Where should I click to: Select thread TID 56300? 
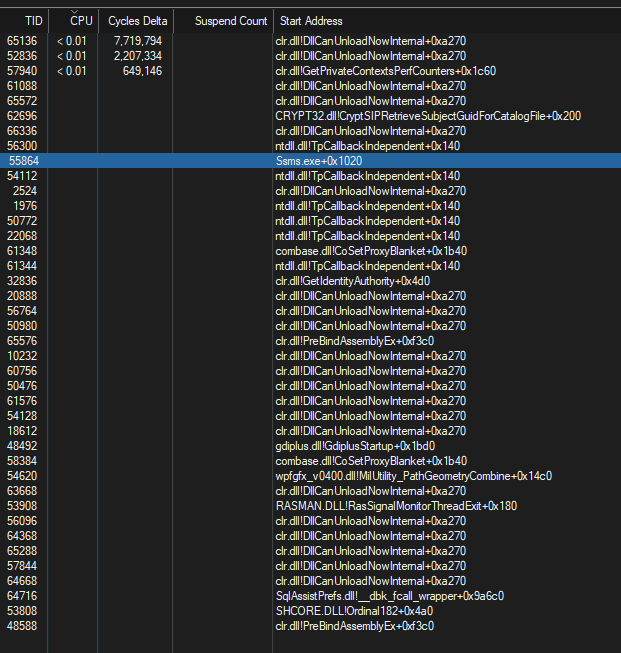(x=310, y=146)
